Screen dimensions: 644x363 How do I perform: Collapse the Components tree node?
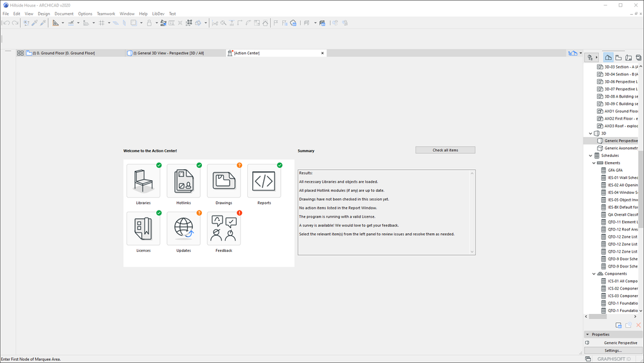[x=594, y=274]
